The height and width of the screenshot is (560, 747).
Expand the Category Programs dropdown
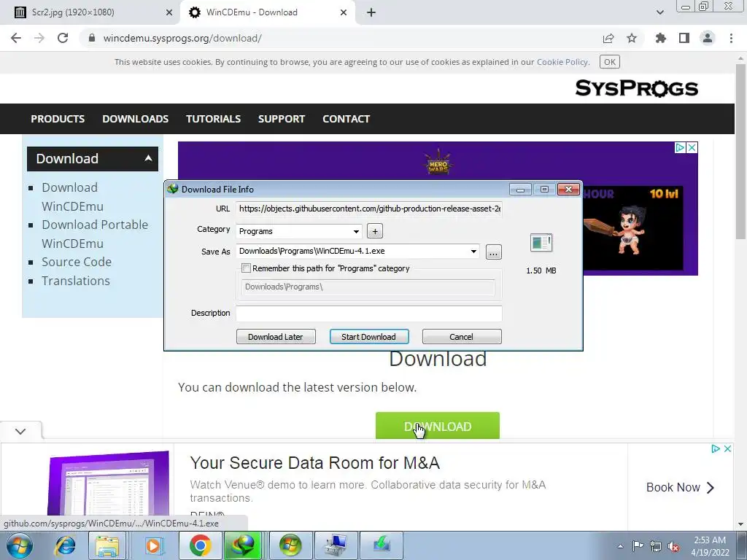(x=356, y=231)
